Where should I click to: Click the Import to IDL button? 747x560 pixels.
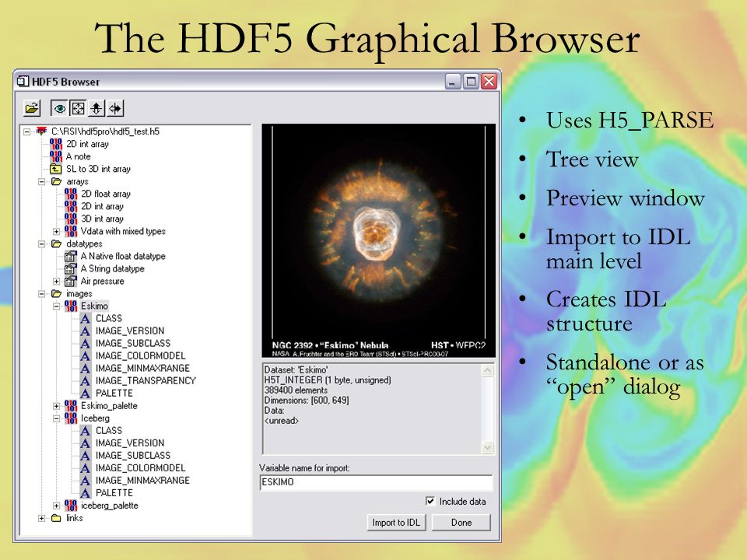pyautogui.click(x=396, y=523)
